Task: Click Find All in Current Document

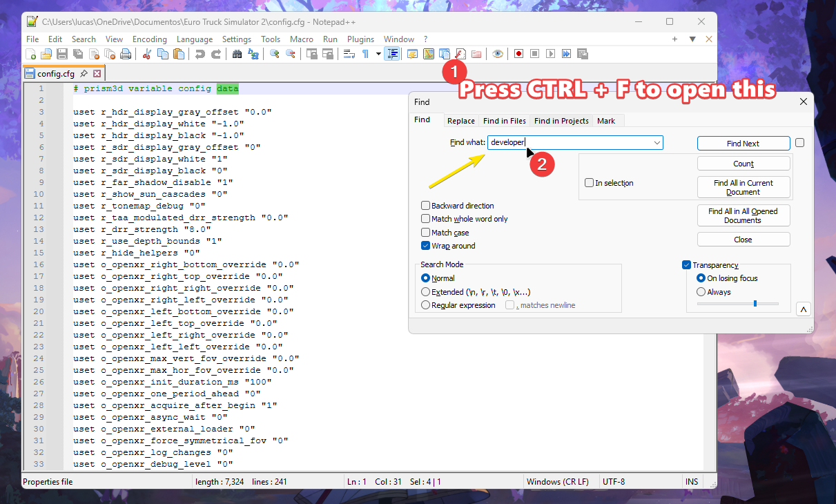Action: click(743, 187)
